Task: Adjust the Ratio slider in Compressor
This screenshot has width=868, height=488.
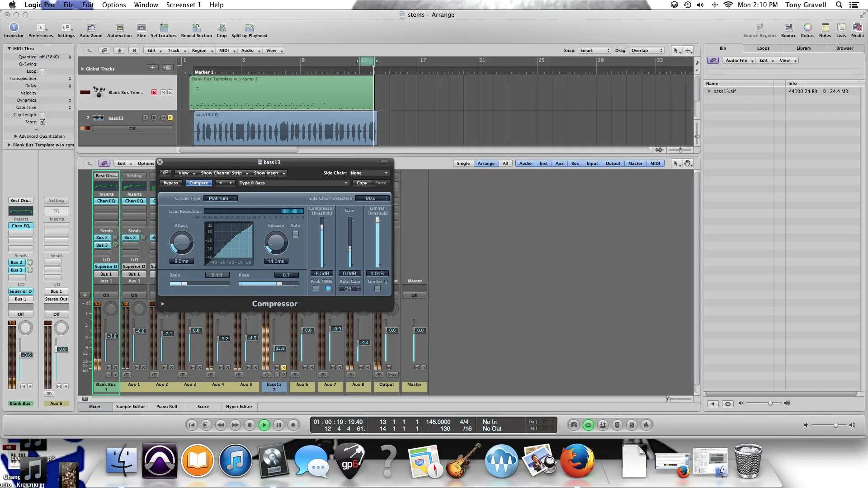Action: click(x=199, y=283)
